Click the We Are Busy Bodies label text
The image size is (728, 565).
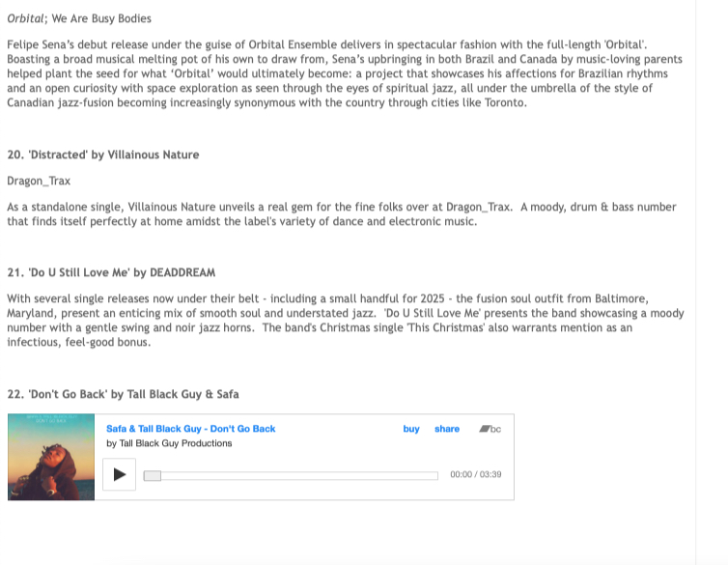(101, 18)
